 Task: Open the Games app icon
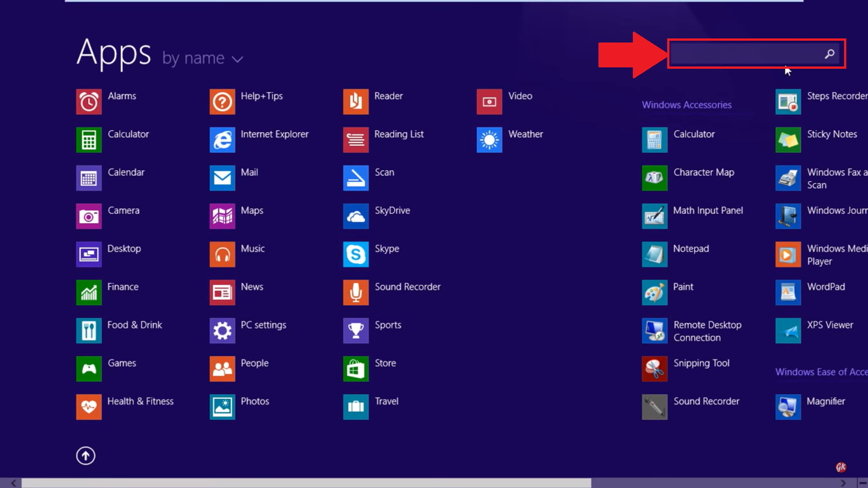point(89,369)
